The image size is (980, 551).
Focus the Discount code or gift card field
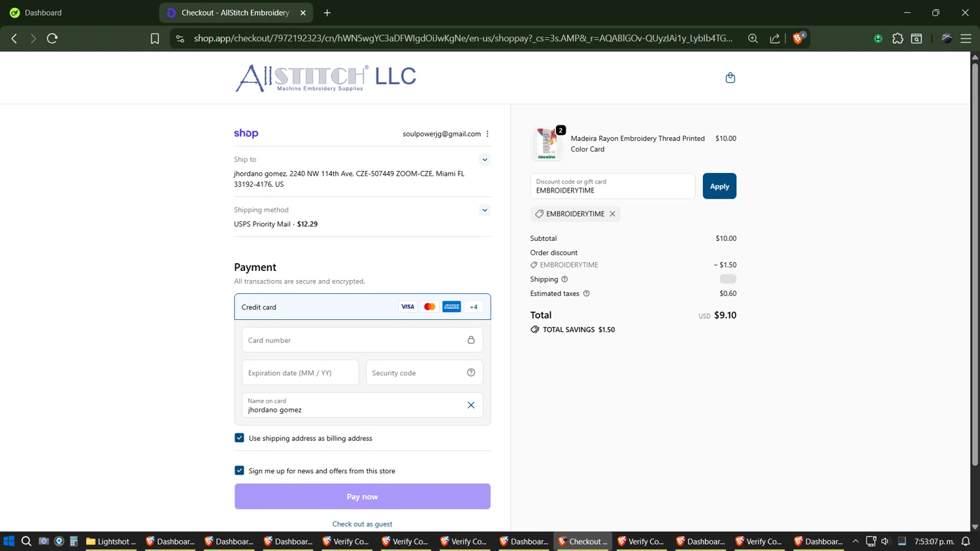coord(613,186)
